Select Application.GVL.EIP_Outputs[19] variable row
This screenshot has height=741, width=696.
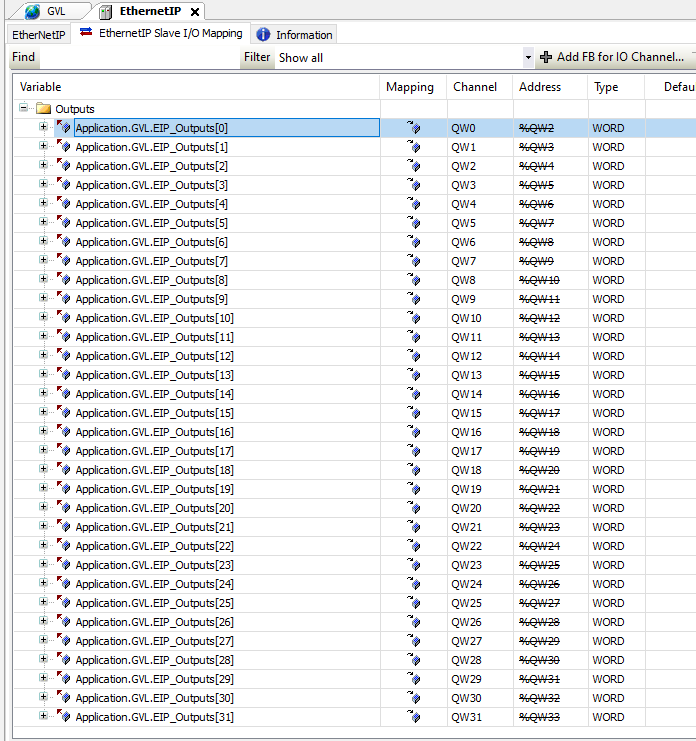[154, 489]
